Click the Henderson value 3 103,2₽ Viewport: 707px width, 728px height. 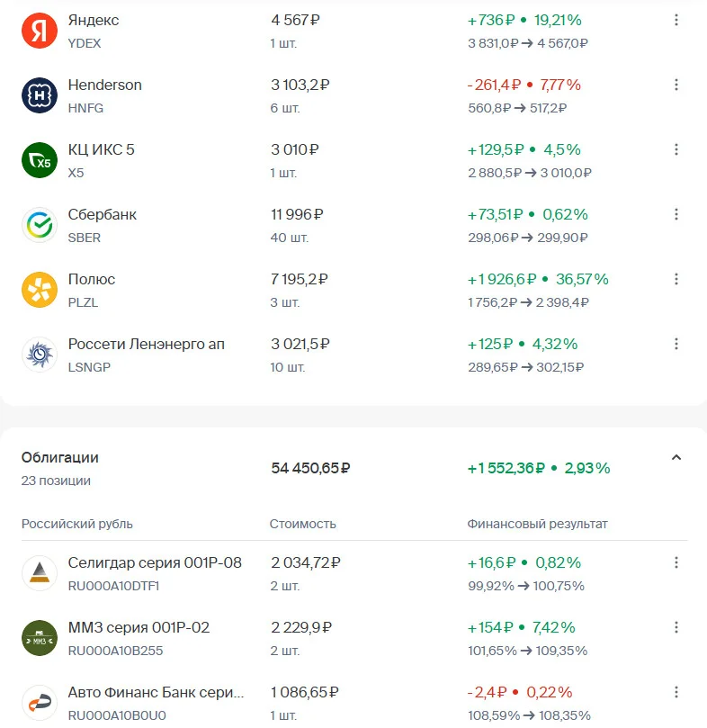click(300, 85)
